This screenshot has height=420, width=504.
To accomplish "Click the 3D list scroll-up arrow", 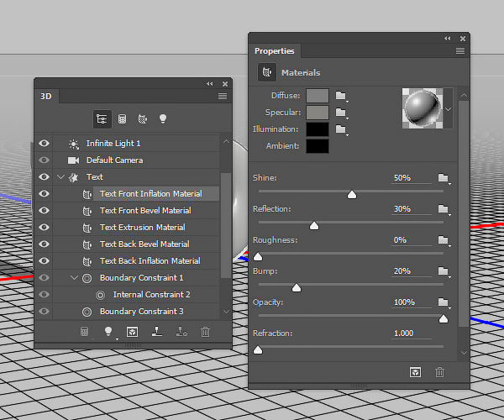I will click(x=226, y=141).
